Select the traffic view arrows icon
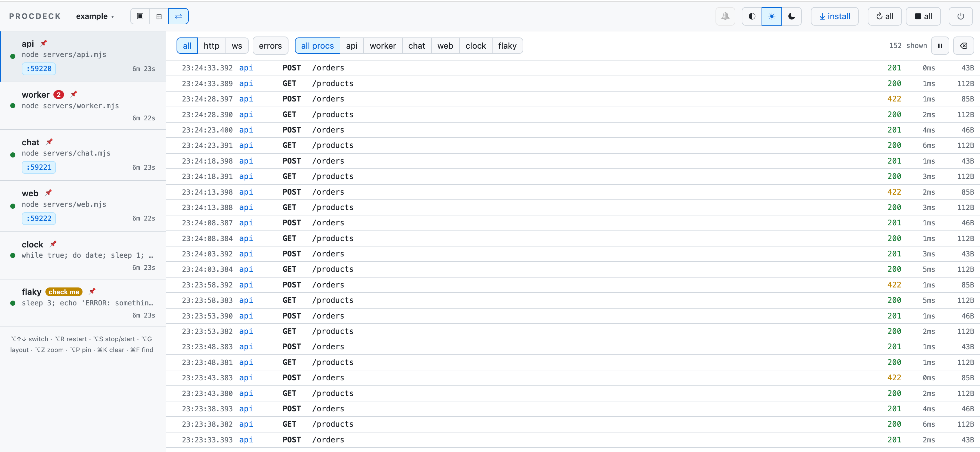 click(178, 16)
